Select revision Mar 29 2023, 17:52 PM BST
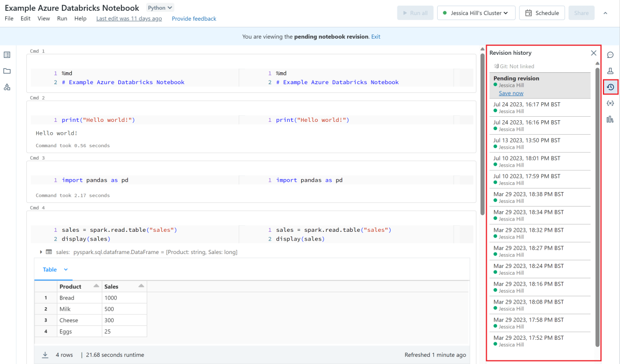 tap(540, 341)
